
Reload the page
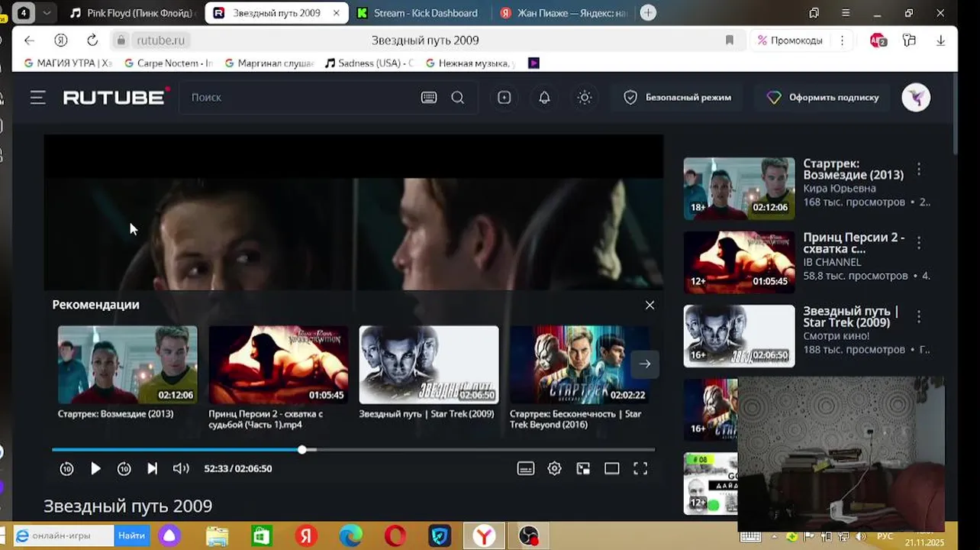coord(92,40)
